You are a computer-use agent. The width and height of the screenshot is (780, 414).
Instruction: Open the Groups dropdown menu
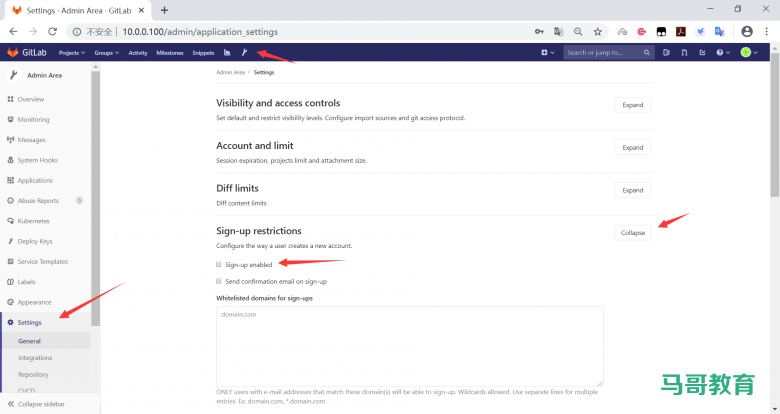pyautogui.click(x=106, y=53)
